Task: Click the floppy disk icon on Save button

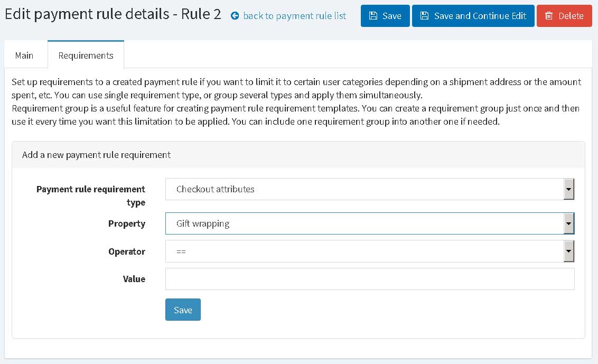Action: [373, 16]
